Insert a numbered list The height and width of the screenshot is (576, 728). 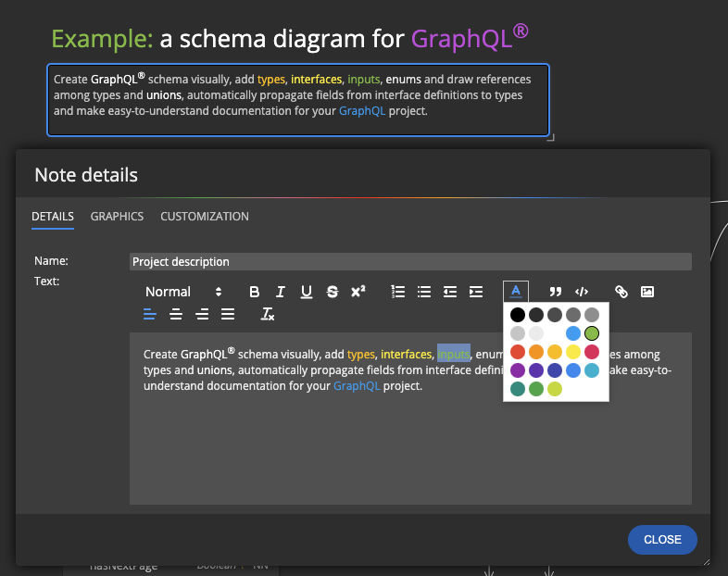[x=398, y=292]
